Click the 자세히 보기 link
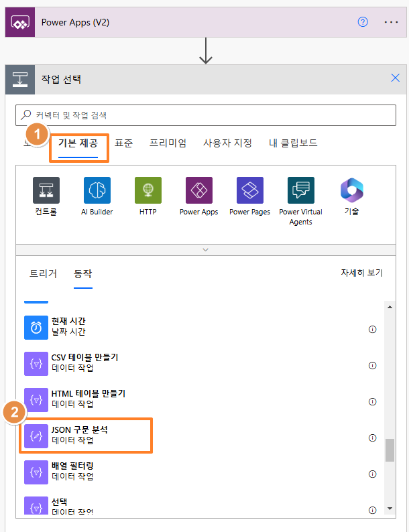 tap(362, 273)
